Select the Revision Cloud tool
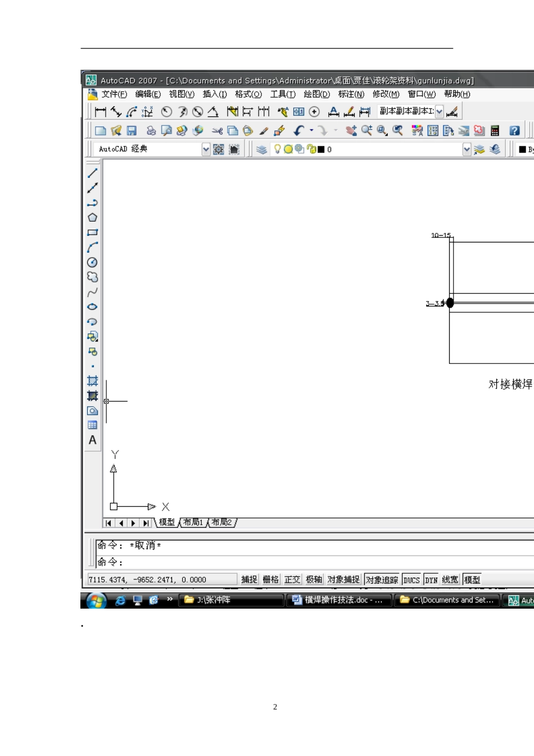Screen dimensions: 534x756 pos(93,277)
